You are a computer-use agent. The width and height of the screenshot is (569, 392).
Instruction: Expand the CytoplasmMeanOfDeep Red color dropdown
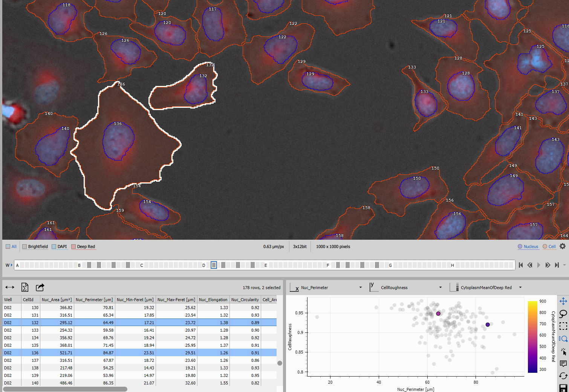click(520, 288)
